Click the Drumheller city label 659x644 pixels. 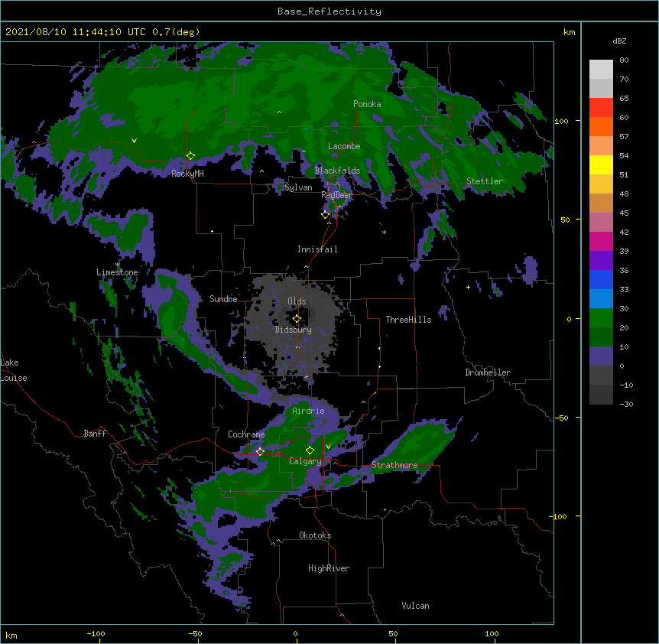click(488, 372)
